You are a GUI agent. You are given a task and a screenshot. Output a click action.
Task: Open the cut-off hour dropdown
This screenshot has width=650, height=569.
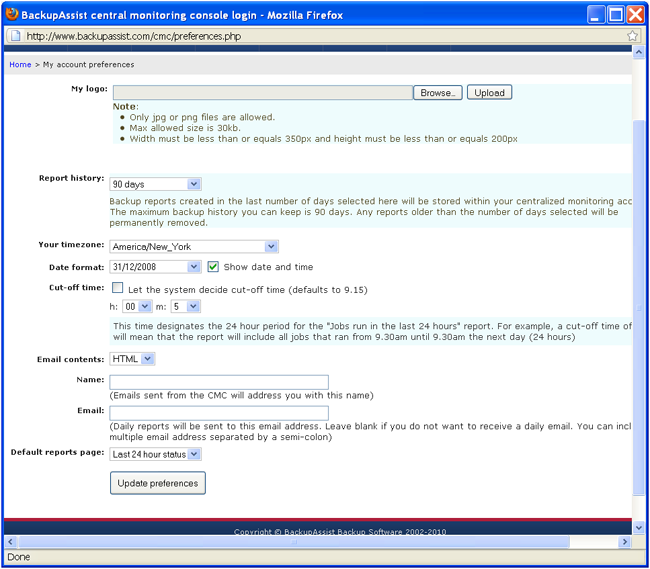click(x=137, y=306)
